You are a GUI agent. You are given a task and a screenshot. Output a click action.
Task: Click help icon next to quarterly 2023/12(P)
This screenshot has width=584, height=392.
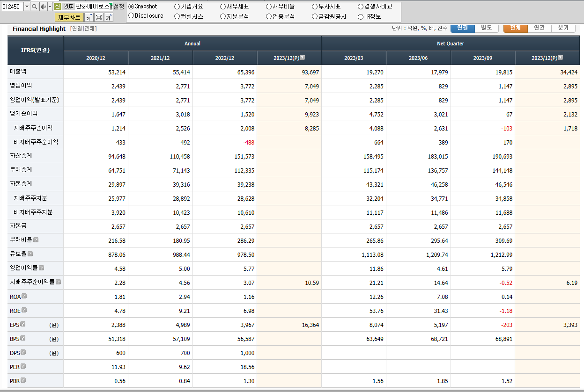click(561, 58)
